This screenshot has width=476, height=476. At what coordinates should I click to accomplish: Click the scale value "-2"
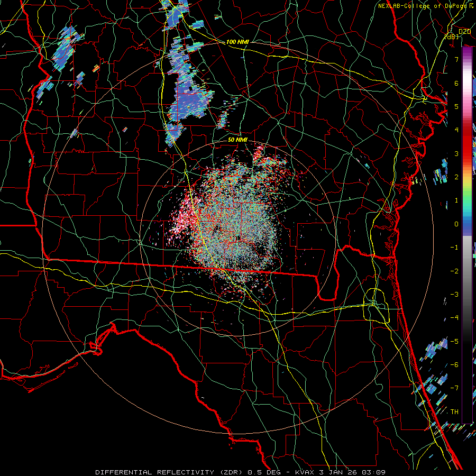(x=454, y=271)
